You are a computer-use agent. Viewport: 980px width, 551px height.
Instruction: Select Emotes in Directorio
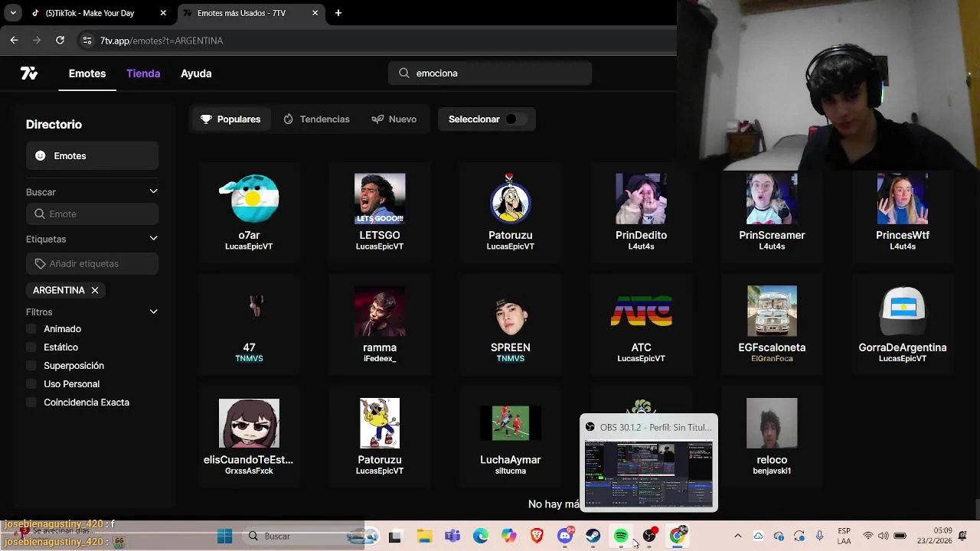tap(92, 156)
